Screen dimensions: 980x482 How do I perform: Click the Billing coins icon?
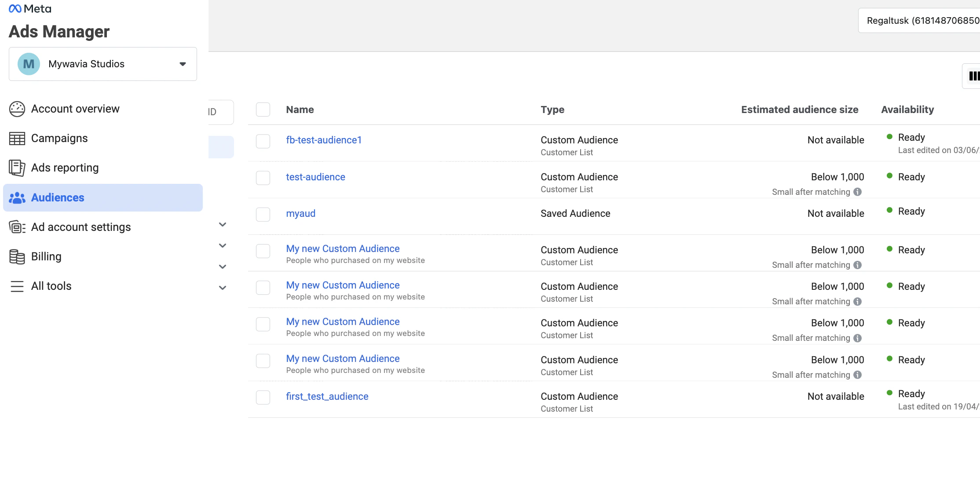(17, 257)
